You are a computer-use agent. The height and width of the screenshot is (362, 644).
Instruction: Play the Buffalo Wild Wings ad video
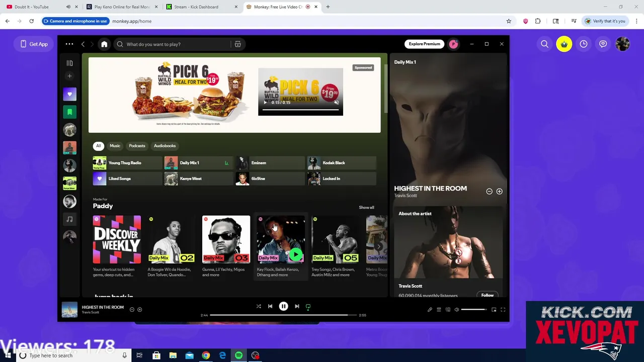click(266, 102)
